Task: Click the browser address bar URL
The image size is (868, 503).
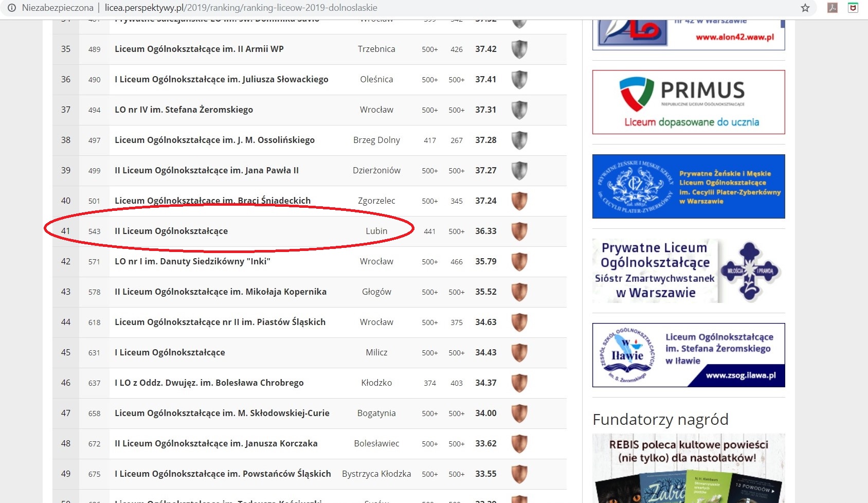Action: click(x=241, y=8)
